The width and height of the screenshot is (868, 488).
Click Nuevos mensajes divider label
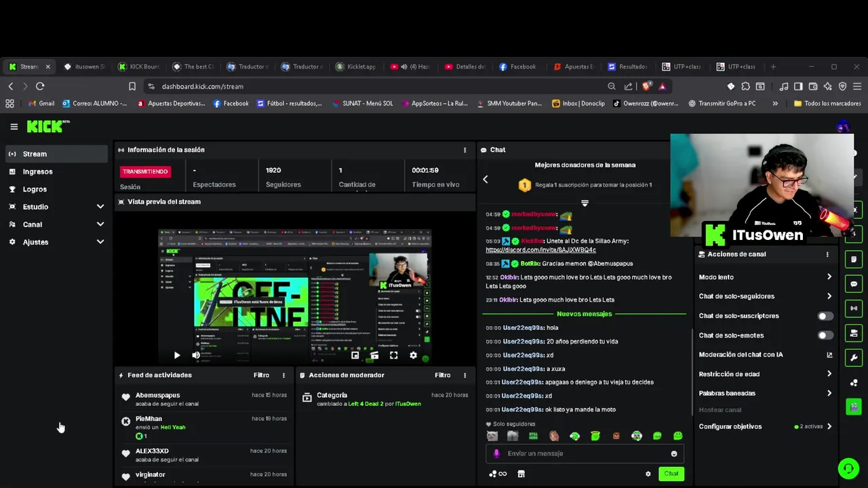pyautogui.click(x=584, y=314)
